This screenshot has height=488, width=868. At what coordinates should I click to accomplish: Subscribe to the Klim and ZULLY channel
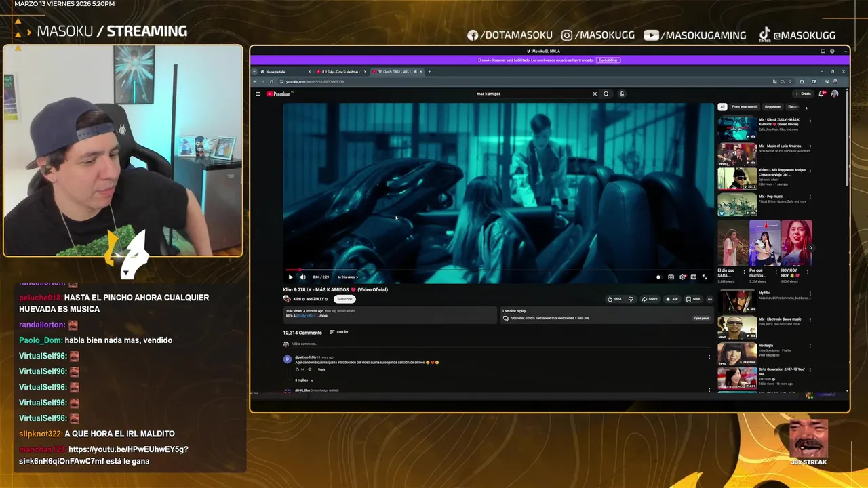tap(344, 299)
